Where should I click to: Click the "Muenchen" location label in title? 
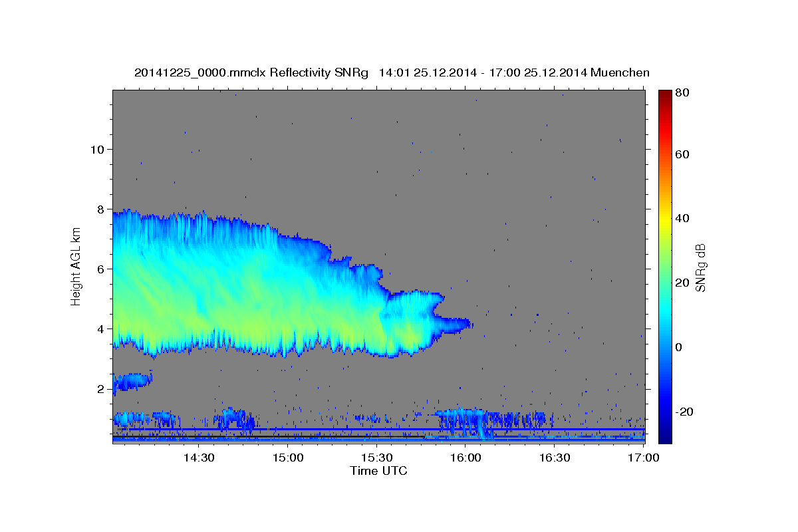[620, 72]
